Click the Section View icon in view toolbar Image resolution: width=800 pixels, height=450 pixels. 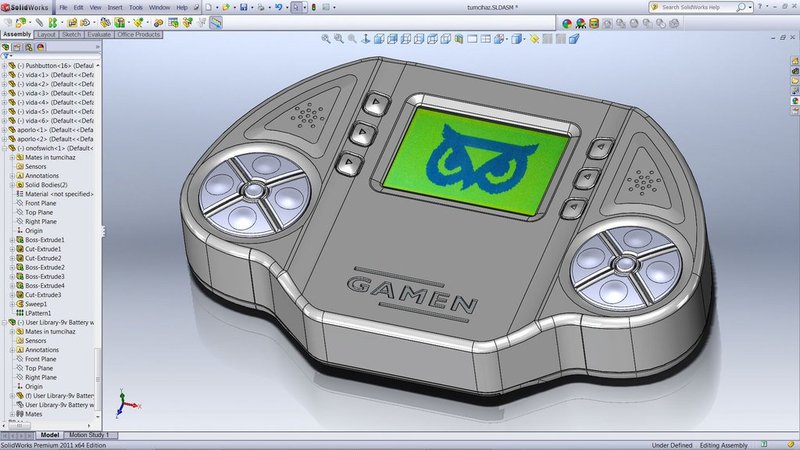coord(459,39)
